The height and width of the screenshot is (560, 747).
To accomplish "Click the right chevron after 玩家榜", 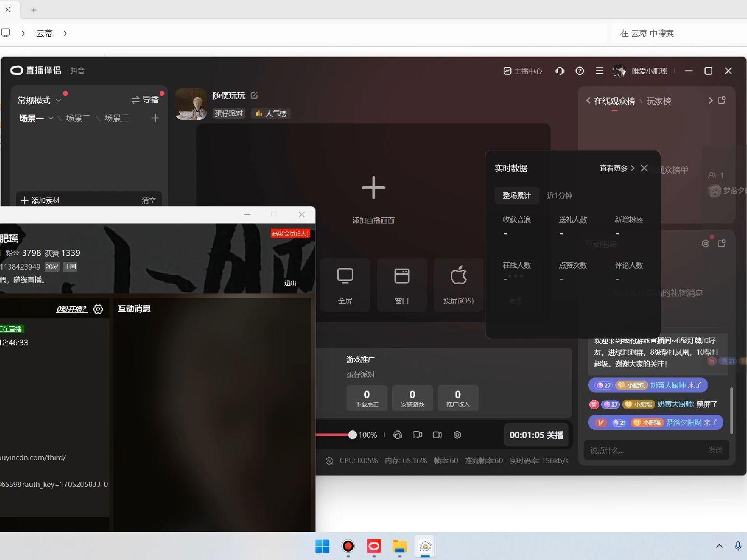I will (x=711, y=101).
